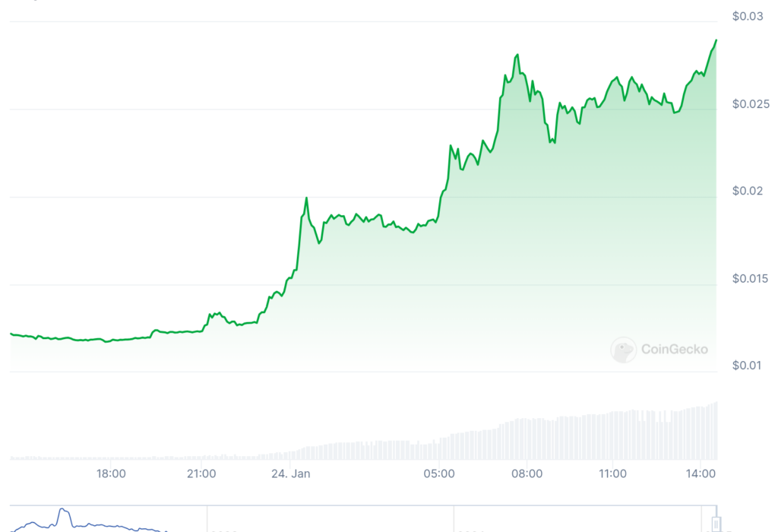This screenshot has width=778, height=532.
Task: Click the 18:00 time axis label
Action: coord(111,474)
